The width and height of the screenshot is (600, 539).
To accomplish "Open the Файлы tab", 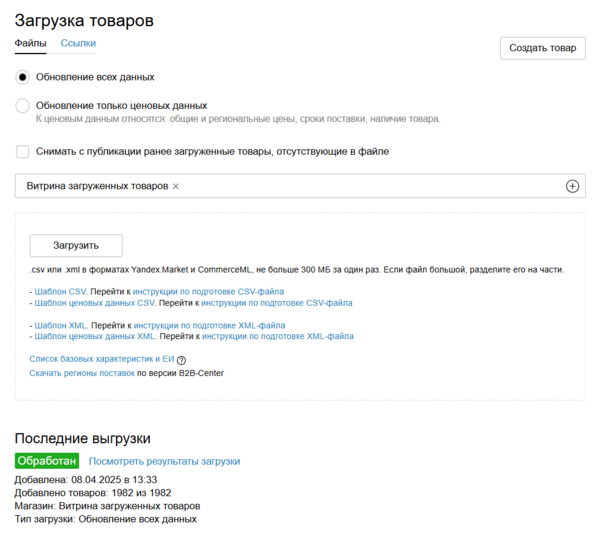I will [x=30, y=43].
